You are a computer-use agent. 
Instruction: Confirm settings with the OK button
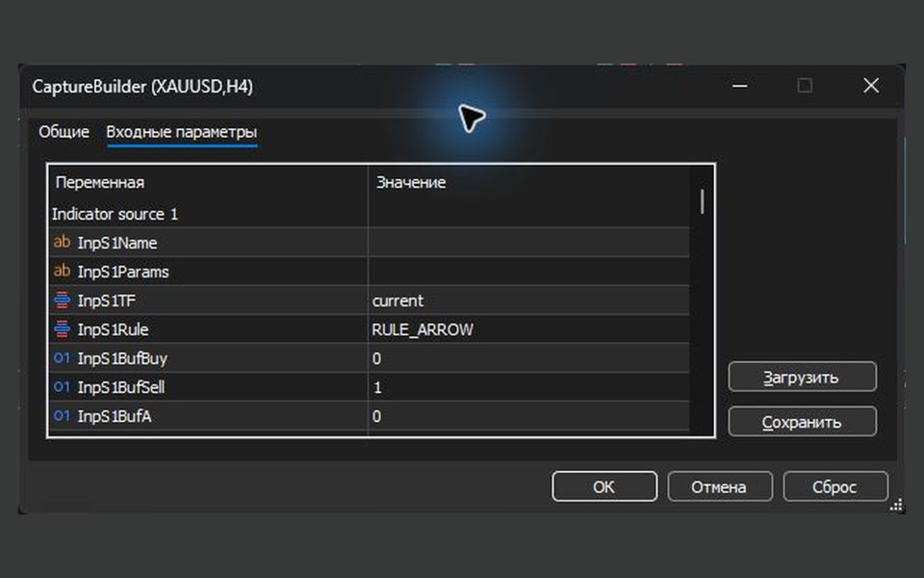pyautogui.click(x=604, y=486)
